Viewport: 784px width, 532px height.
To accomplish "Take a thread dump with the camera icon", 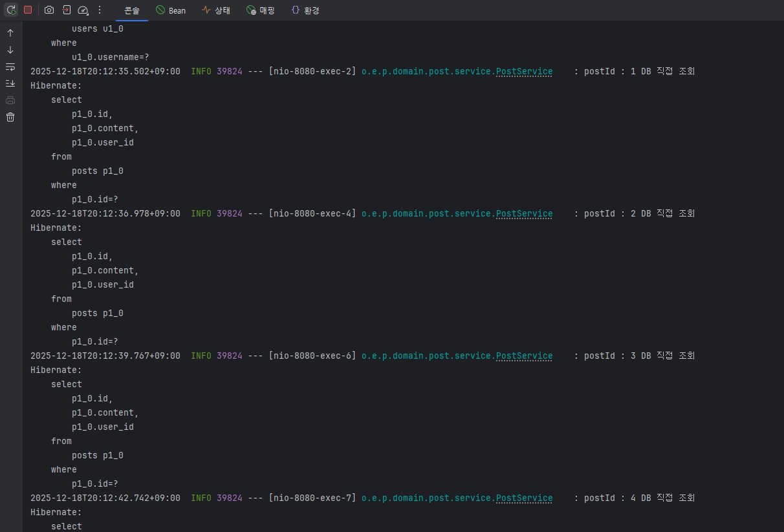I will [x=49, y=10].
